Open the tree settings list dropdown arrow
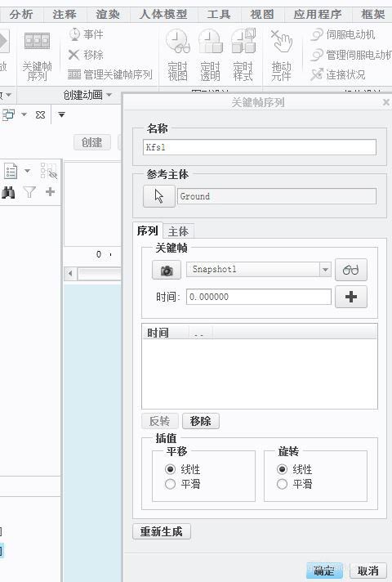 (27, 171)
